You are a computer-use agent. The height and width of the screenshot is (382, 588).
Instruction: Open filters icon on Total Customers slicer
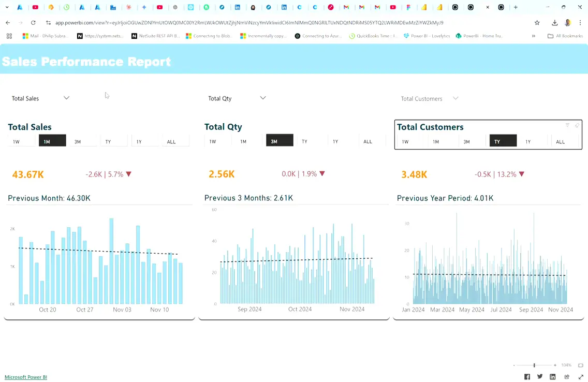click(x=567, y=125)
